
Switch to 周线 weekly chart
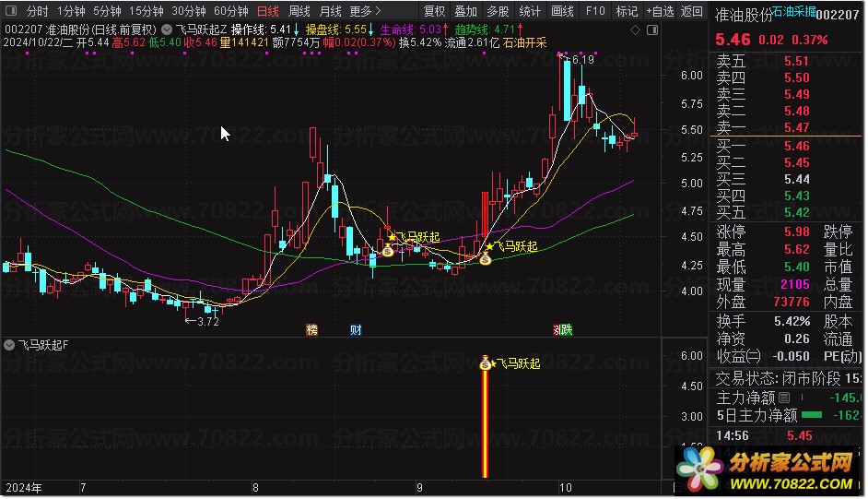(299, 11)
